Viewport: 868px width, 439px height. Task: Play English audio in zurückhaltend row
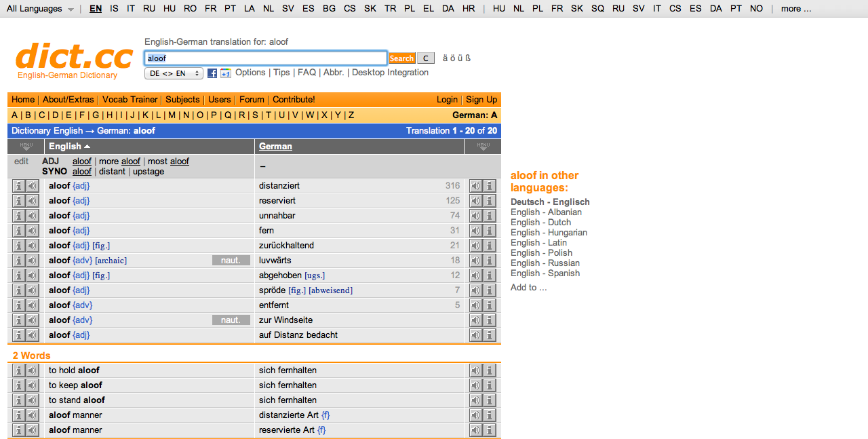point(32,246)
